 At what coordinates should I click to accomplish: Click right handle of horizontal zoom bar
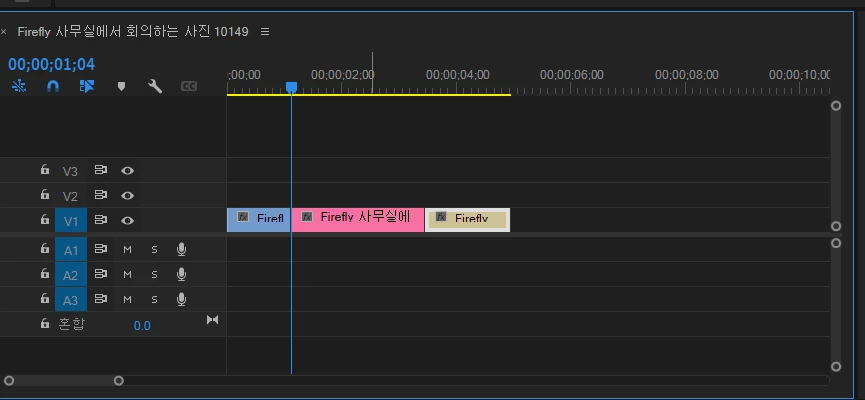tap(119, 380)
